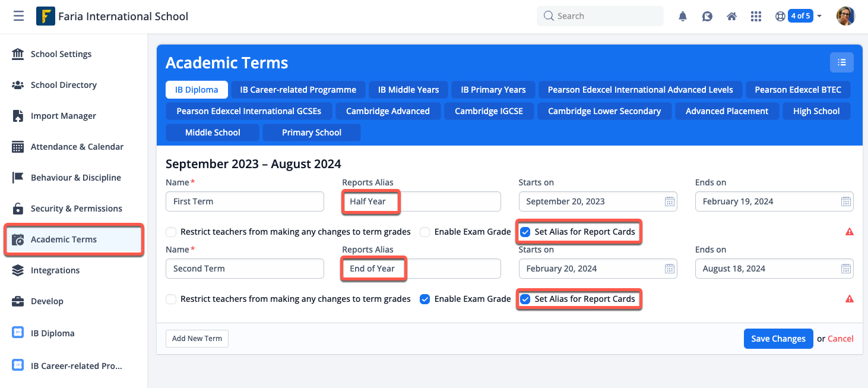Open the notifications bell

683,17
